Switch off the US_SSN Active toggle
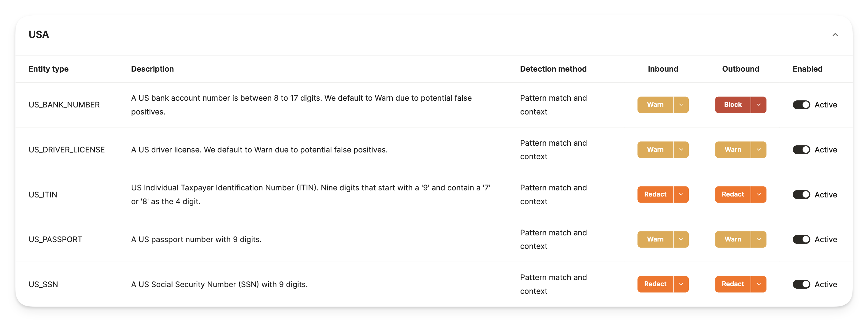 pyautogui.click(x=801, y=284)
